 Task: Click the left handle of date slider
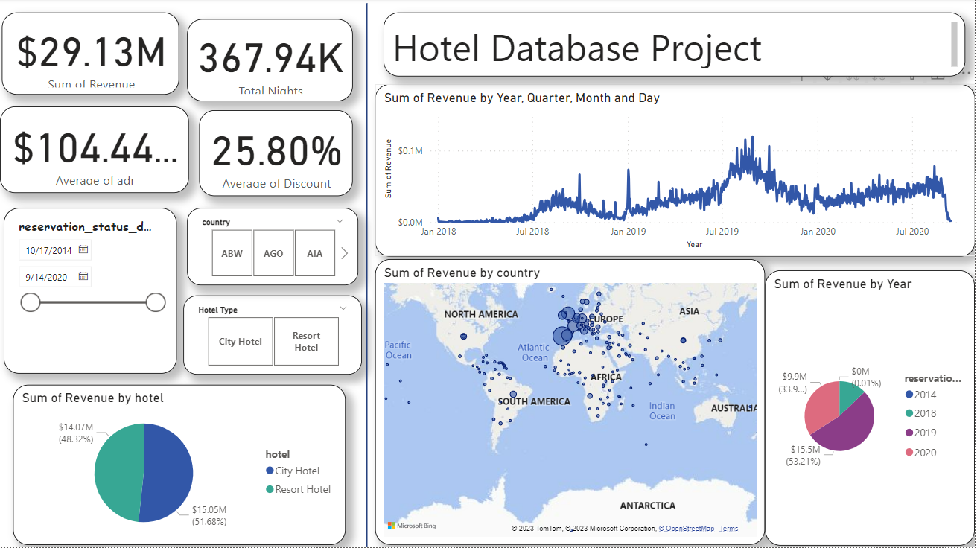point(31,302)
